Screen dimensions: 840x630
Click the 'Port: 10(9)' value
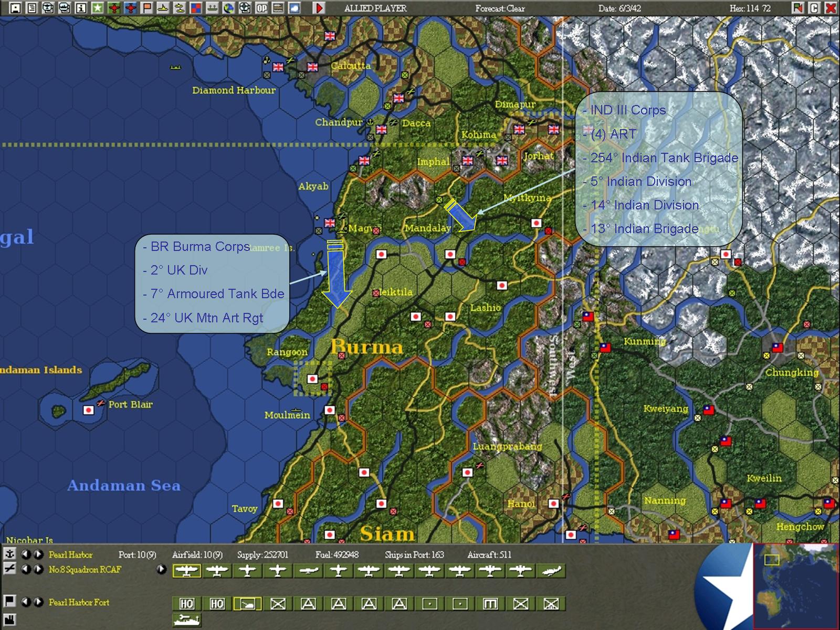click(x=138, y=554)
